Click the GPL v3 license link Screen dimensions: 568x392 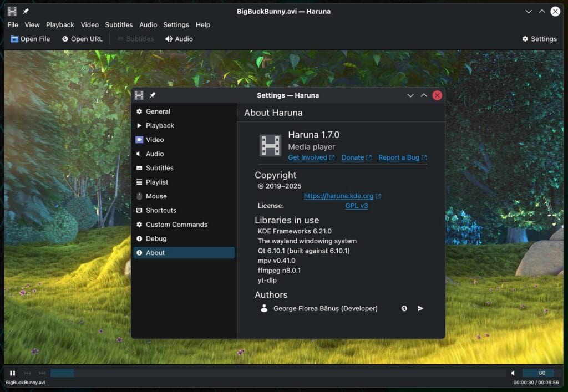tap(357, 206)
